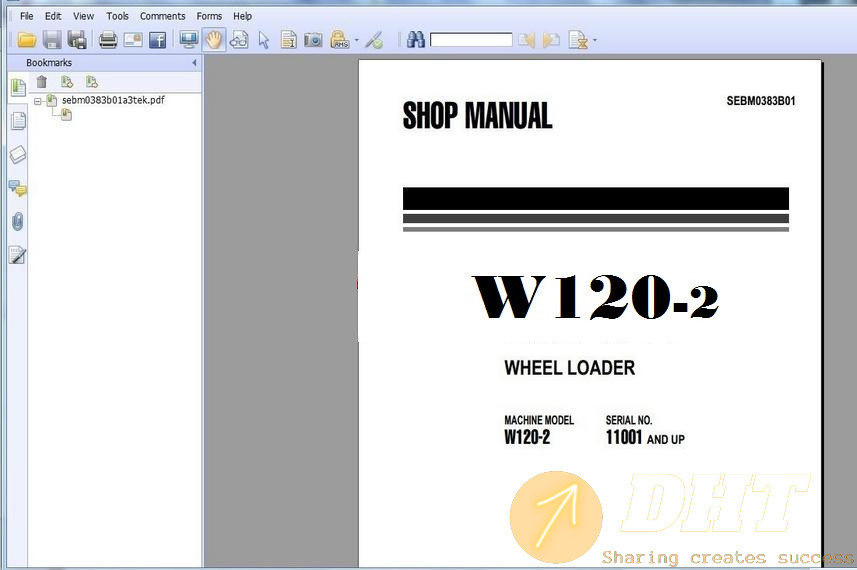The height and width of the screenshot is (570, 857).
Task: Collapse the Bookmarks panel arrow
Action: (x=194, y=63)
